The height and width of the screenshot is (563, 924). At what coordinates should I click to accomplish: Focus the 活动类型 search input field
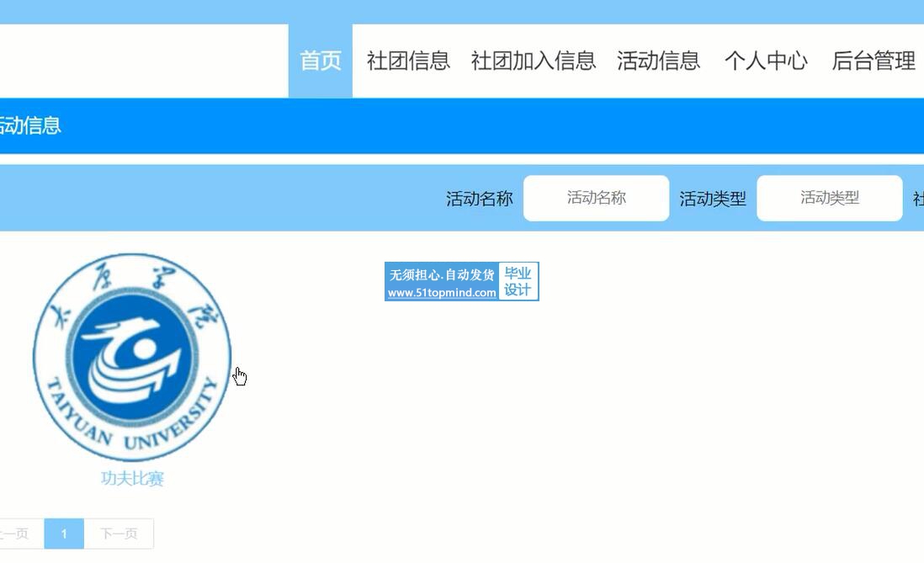[x=829, y=198]
